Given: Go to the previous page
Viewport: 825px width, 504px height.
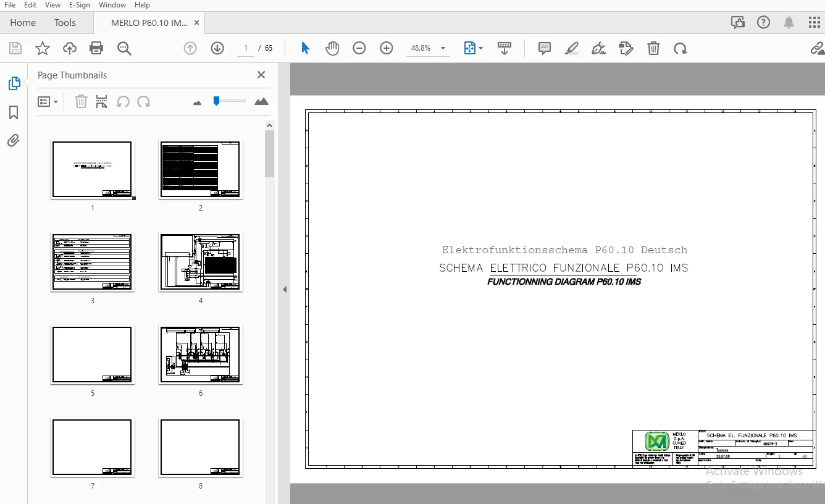Looking at the screenshot, I should coord(190,48).
